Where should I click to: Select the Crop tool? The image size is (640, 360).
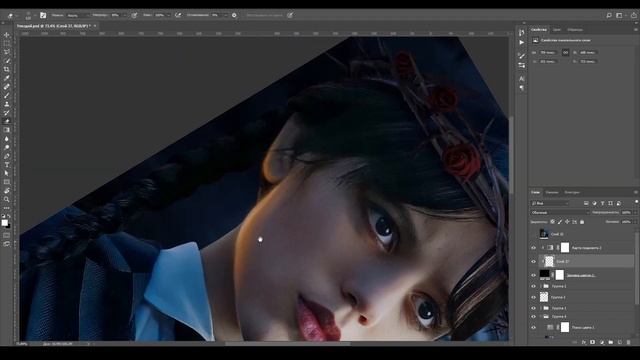(7, 69)
